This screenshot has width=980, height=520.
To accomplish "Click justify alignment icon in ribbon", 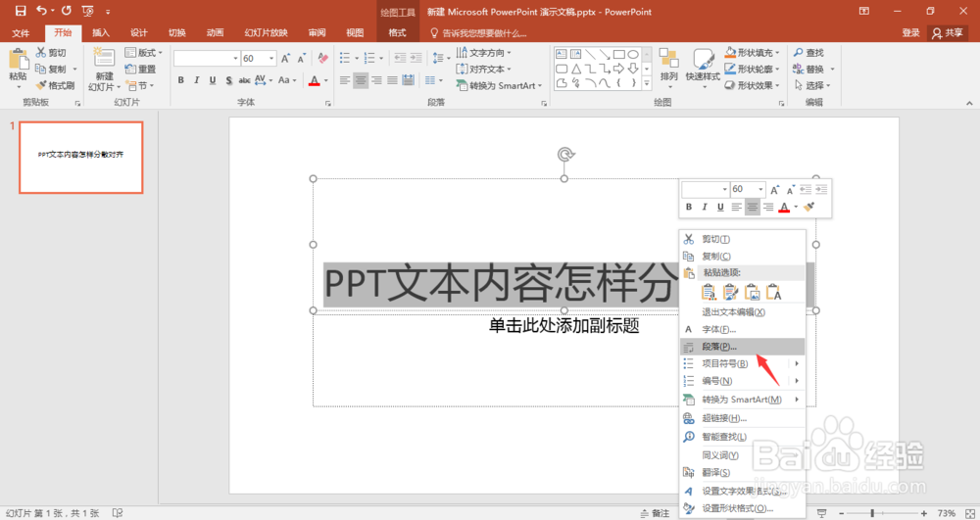I will click(392, 80).
